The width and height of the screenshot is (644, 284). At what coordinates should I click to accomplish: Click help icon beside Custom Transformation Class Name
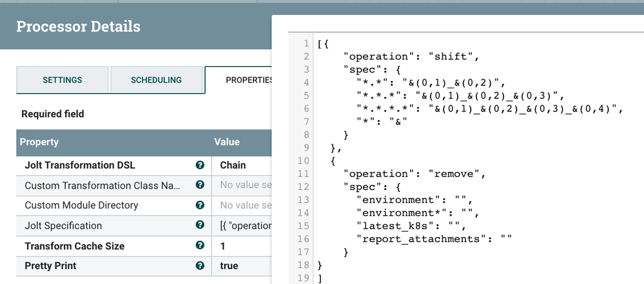(x=200, y=185)
